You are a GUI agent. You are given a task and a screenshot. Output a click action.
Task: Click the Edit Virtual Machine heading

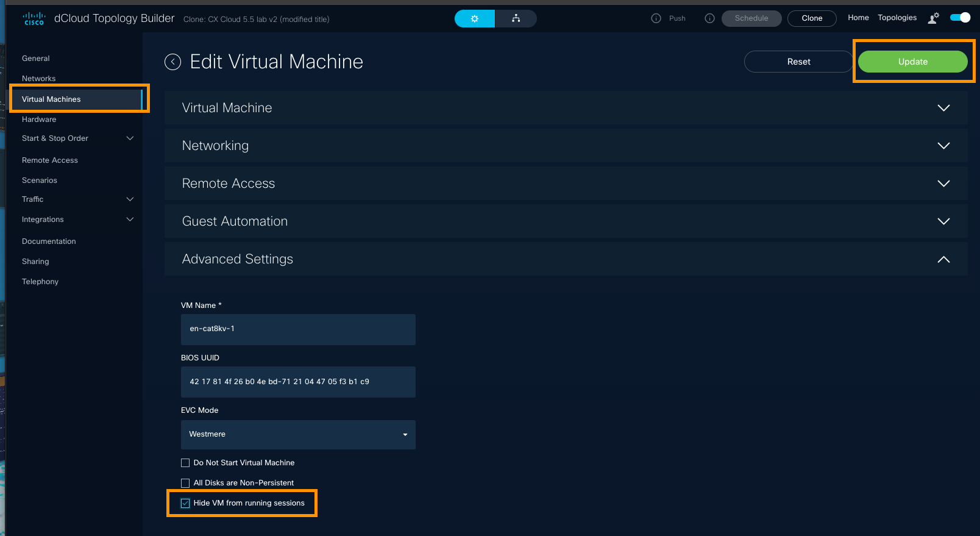[x=277, y=62]
